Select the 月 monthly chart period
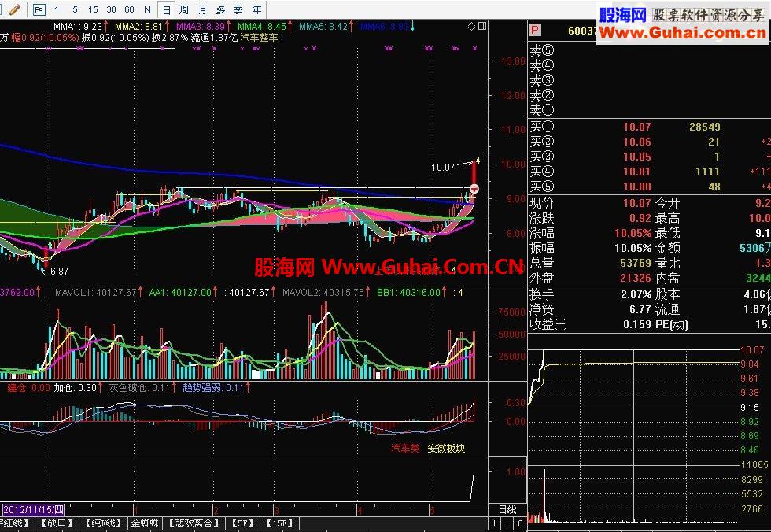771x532 pixels. click(x=202, y=9)
